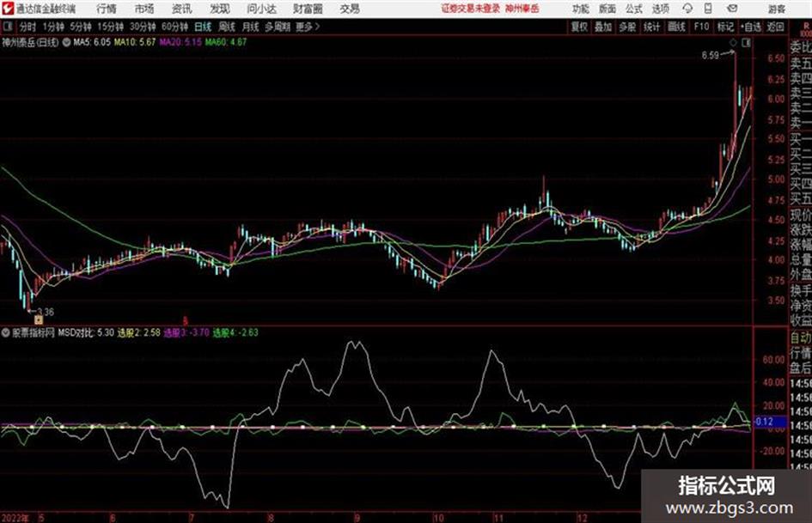Click the 复权 toolbar button
The width and height of the screenshot is (812, 523).
(x=579, y=27)
